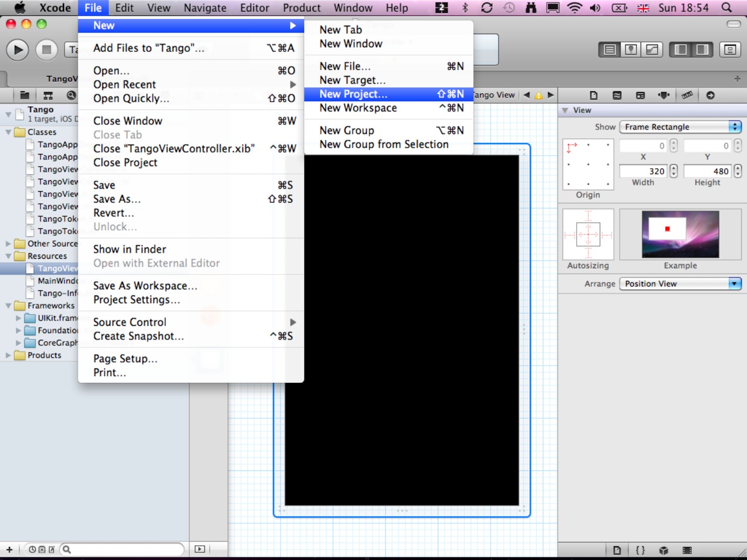Go to next issue arrow in jump bar
Viewport: 747px width, 560px height.
pos(550,95)
